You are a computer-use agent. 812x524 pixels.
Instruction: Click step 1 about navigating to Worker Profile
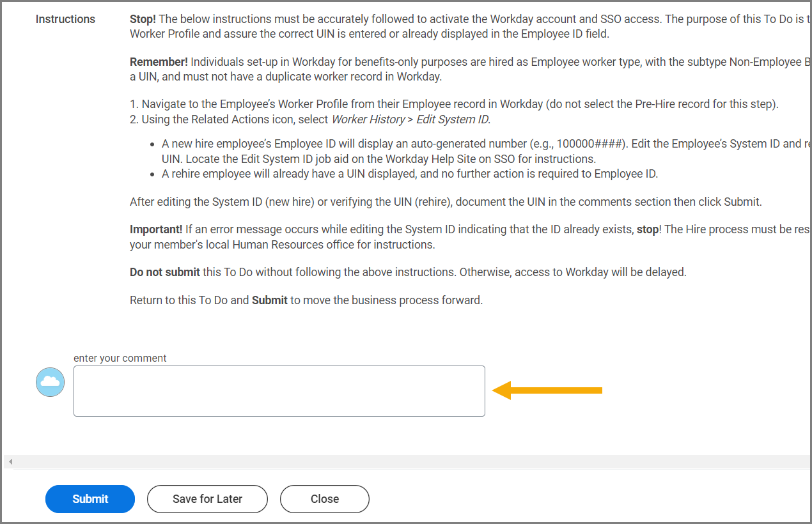pyautogui.click(x=454, y=104)
